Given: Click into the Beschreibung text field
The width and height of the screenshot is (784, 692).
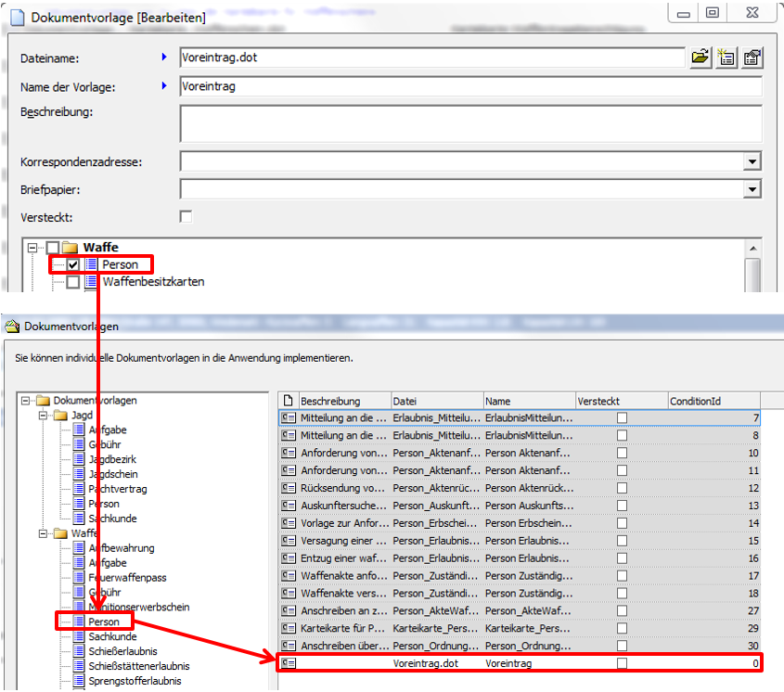Looking at the screenshot, I should [470, 123].
